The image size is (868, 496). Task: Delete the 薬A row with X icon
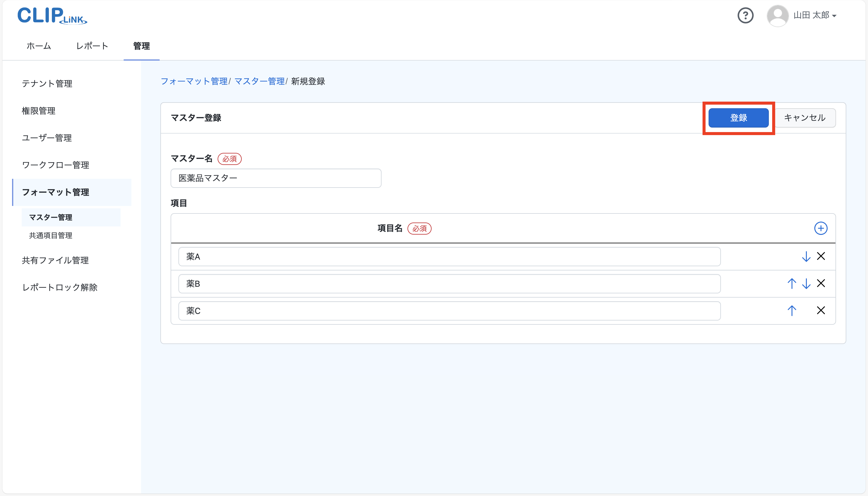[821, 257]
